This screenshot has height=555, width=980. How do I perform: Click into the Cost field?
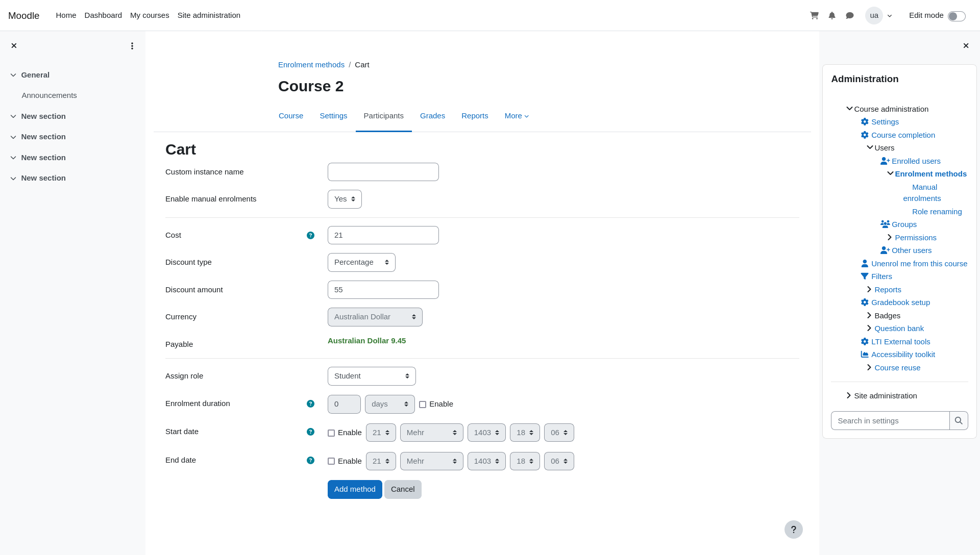(383, 235)
